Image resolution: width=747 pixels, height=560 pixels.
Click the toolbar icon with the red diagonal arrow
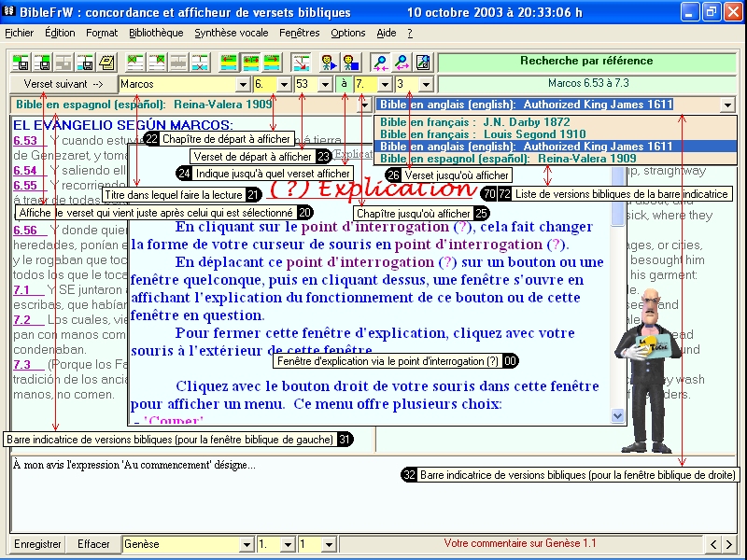[x=301, y=63]
